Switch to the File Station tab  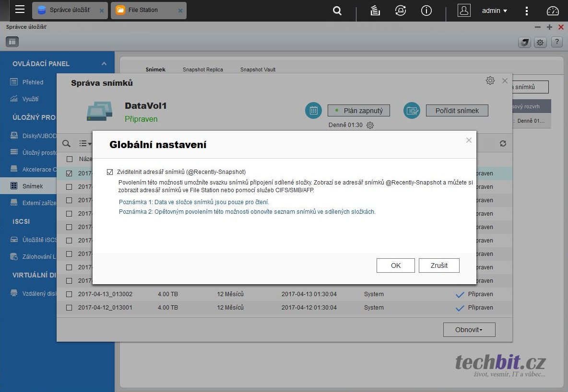point(143,10)
